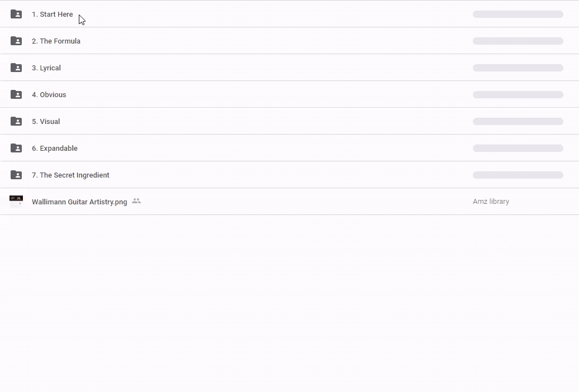Open the "5. Visual" folder name
The width and height of the screenshot is (579, 392).
(x=46, y=122)
